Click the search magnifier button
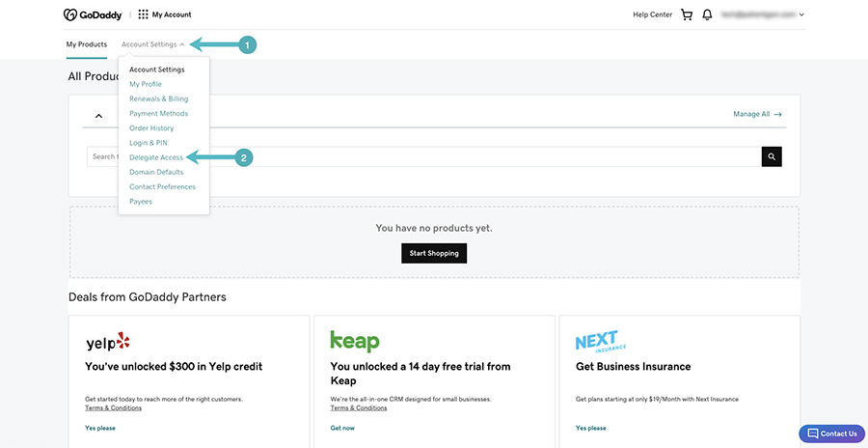868x448 pixels. pos(772,156)
